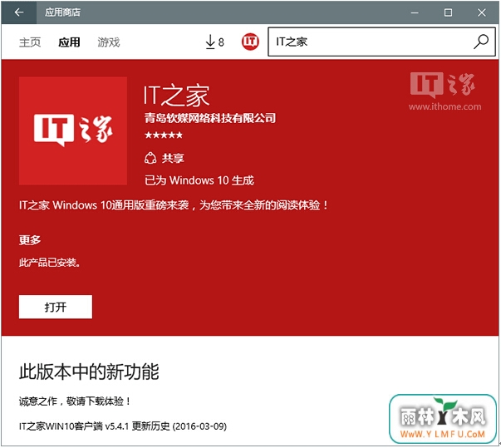The height and width of the screenshot is (448, 501).
Task: Go to the 主页 tab
Action: (30, 42)
